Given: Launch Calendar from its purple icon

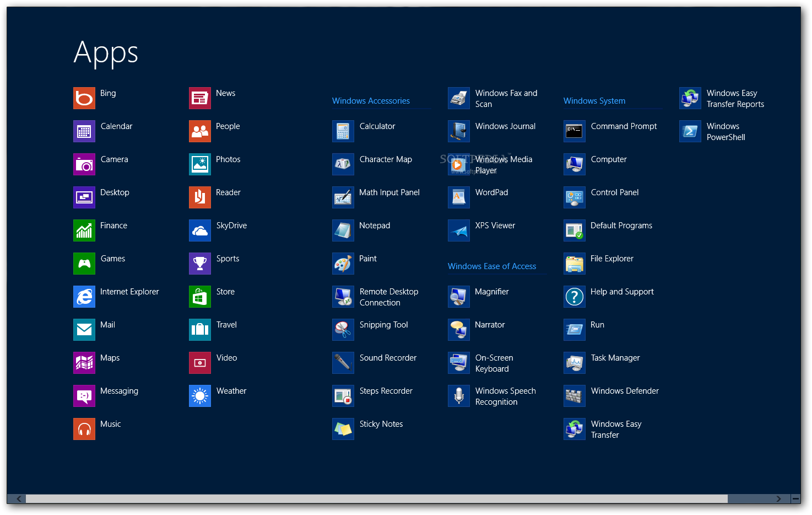Looking at the screenshot, I should (84, 131).
